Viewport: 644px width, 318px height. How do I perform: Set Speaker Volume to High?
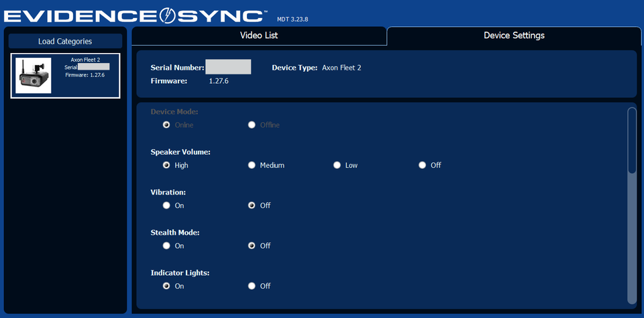tap(166, 165)
